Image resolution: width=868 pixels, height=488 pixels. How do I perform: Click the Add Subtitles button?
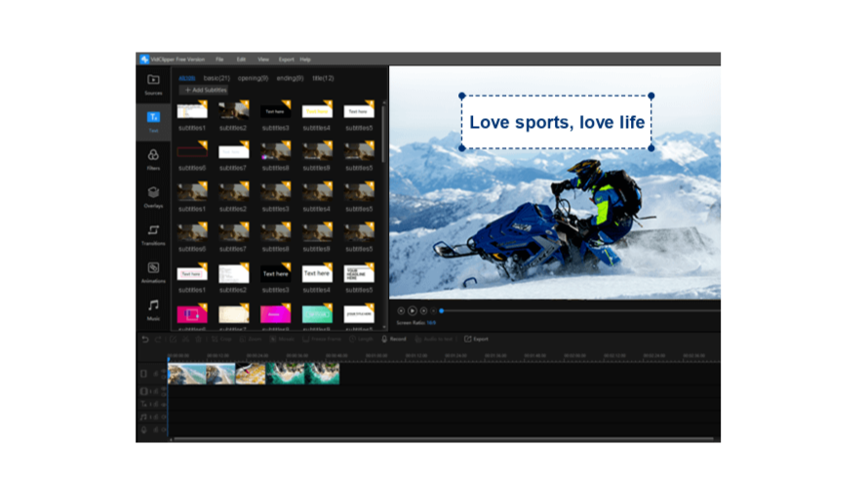click(x=205, y=90)
